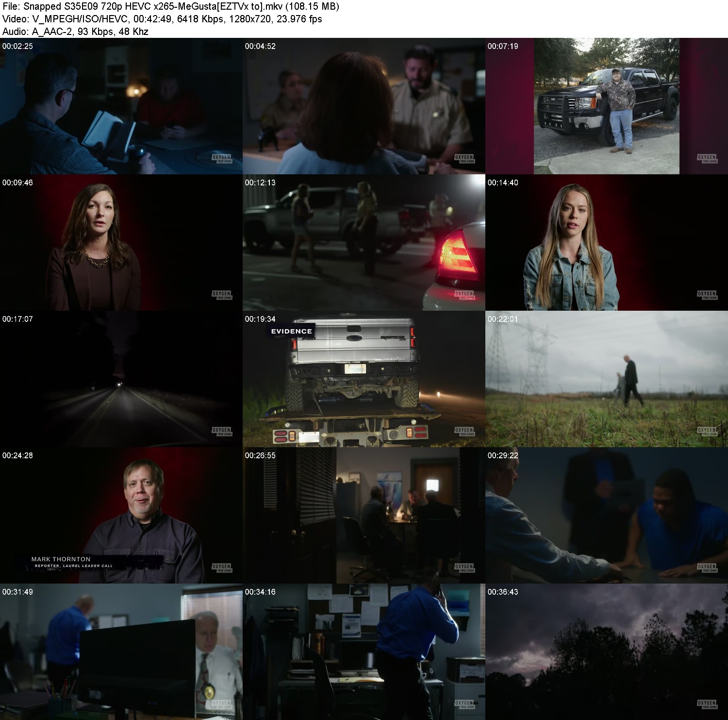Image resolution: width=728 pixels, height=720 pixels.
Task: Select the 00:07:19 man with truck frame
Action: [x=607, y=106]
